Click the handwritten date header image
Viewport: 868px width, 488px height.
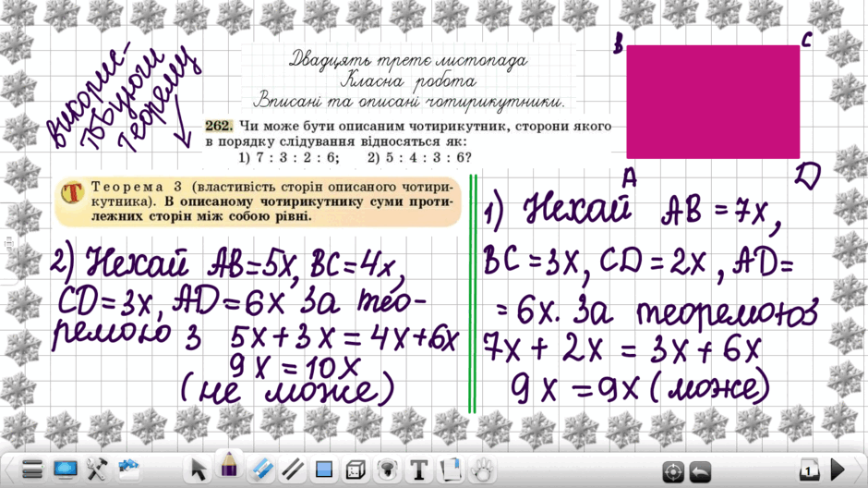[x=408, y=80]
